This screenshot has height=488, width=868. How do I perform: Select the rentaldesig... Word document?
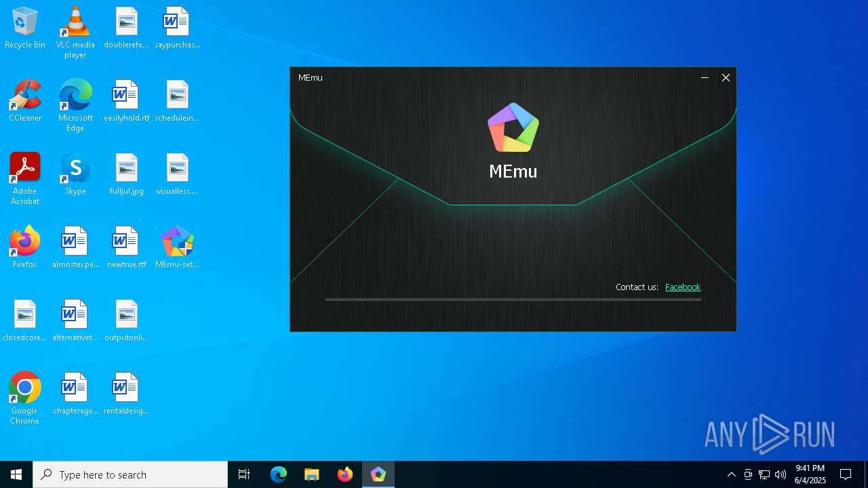126,394
